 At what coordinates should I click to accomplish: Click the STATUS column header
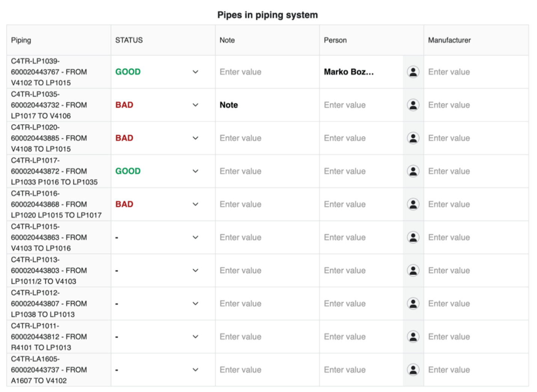(x=129, y=40)
